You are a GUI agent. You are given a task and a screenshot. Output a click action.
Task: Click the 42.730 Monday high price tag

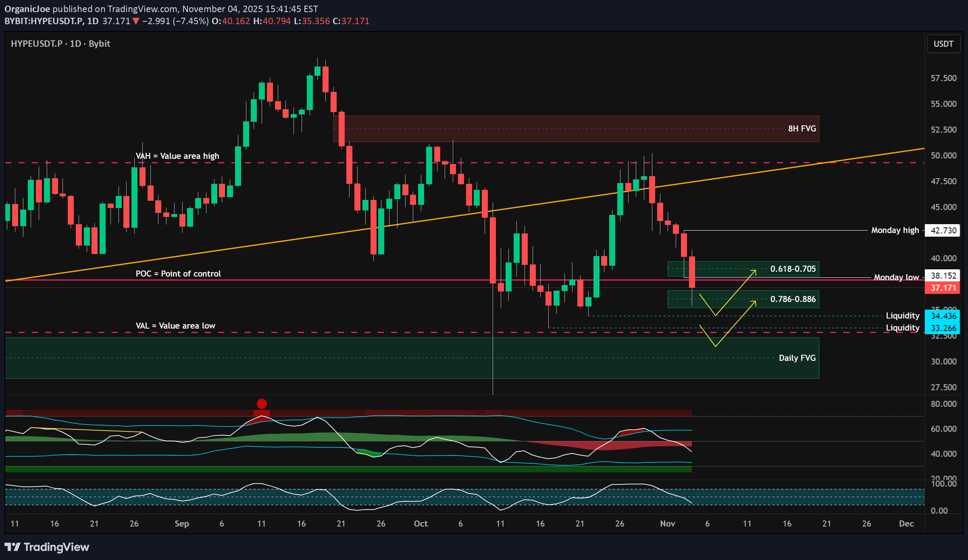click(943, 230)
